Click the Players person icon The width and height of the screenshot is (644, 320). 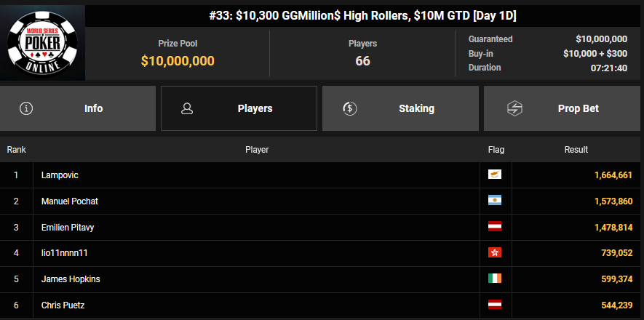click(187, 108)
